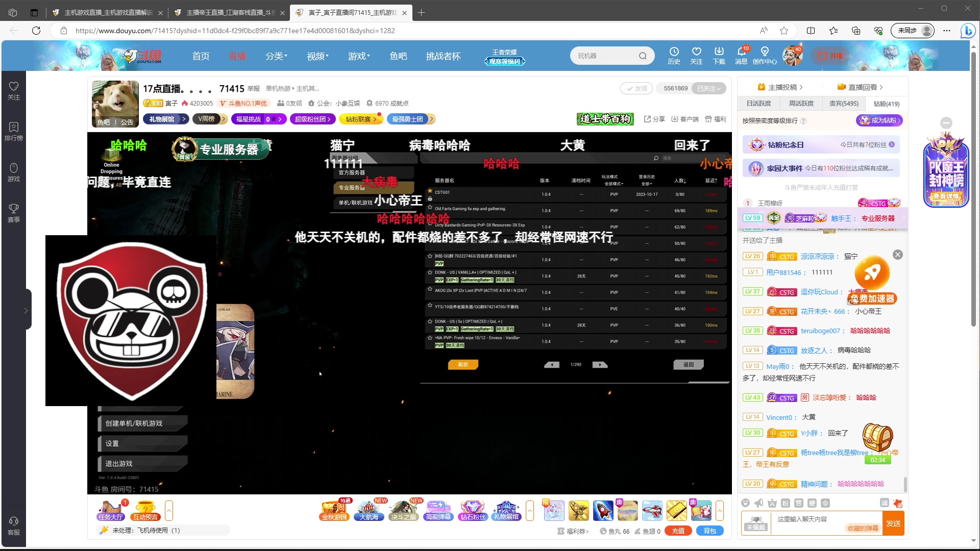Click the 充值 recharge button
The height and width of the screenshot is (551, 980).
click(679, 531)
